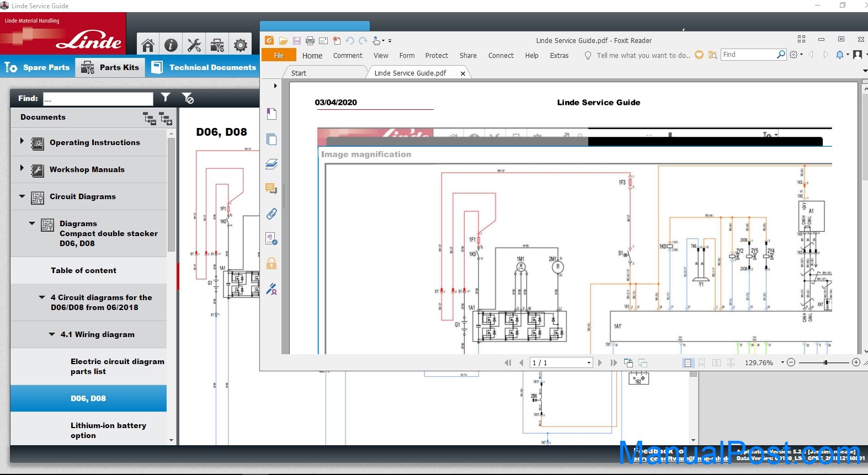Open Linde settings gear icon

point(241,45)
